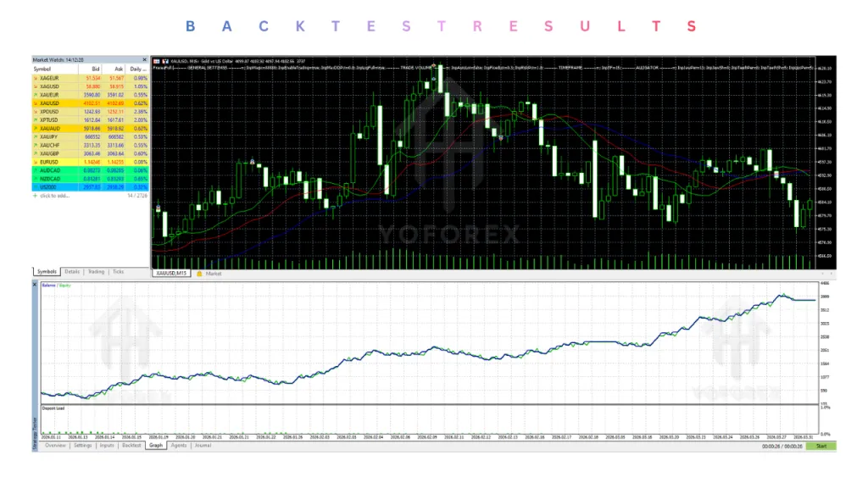Screen dimensions: 868x488
Task: Select the AUDCAD symbol row
Action: 90,170
